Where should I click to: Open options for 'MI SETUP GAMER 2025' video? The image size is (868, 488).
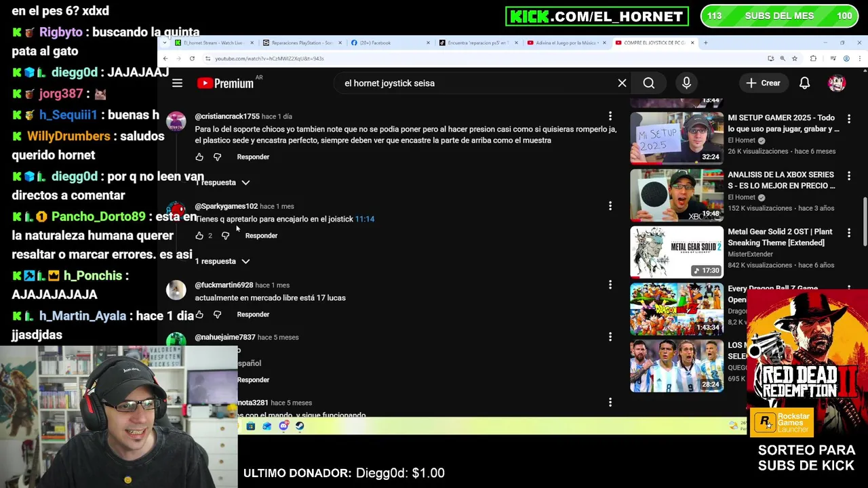(x=848, y=119)
